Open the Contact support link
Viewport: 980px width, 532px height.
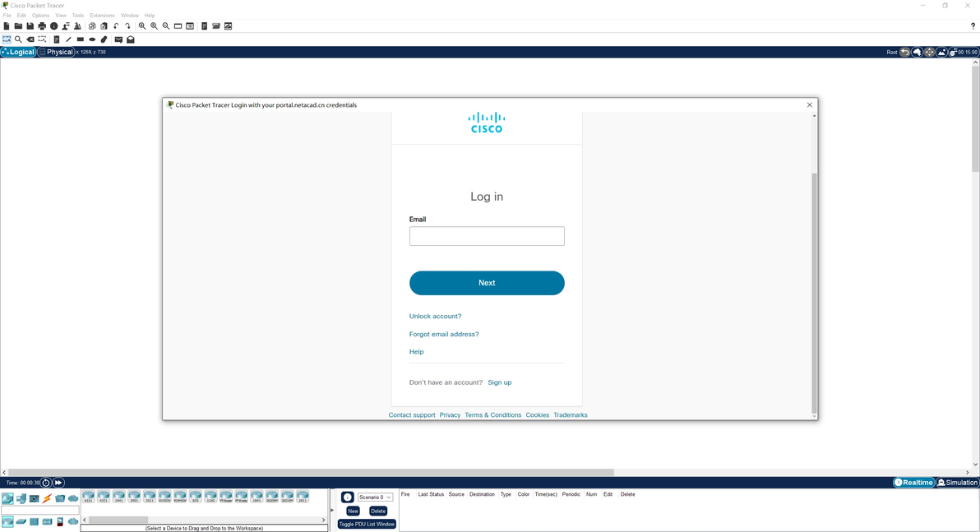(412, 415)
